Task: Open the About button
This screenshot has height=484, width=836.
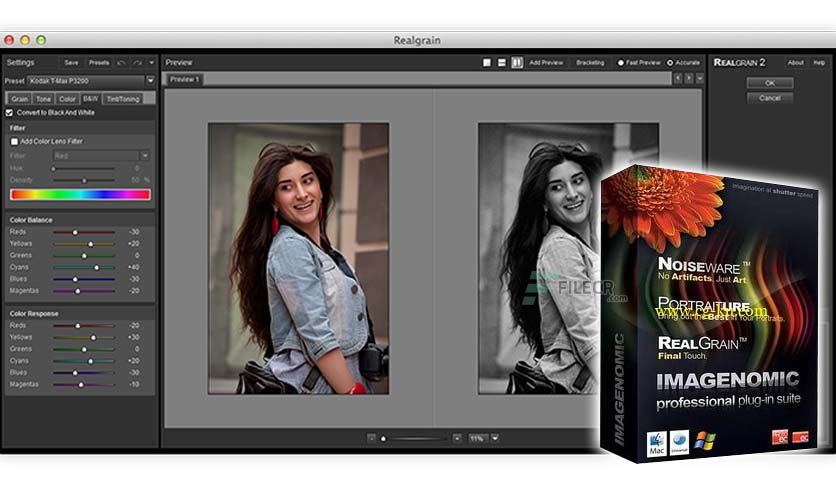Action: 795,62
